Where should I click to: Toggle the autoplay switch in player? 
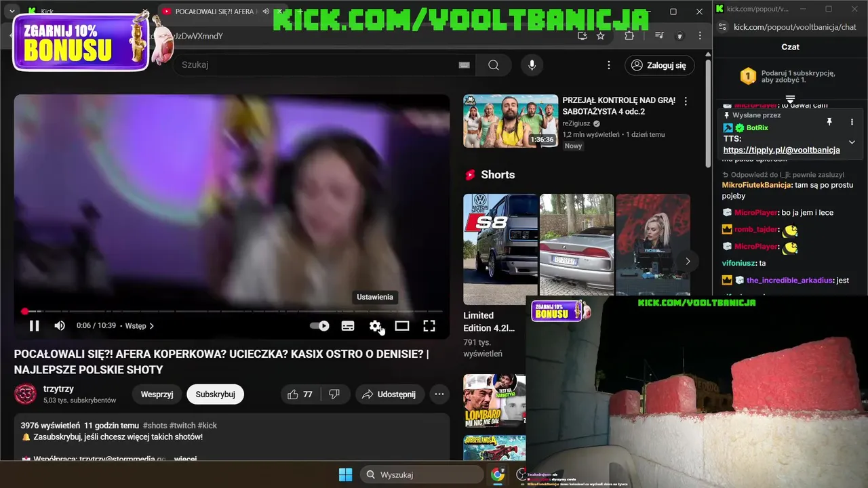[319, 326]
